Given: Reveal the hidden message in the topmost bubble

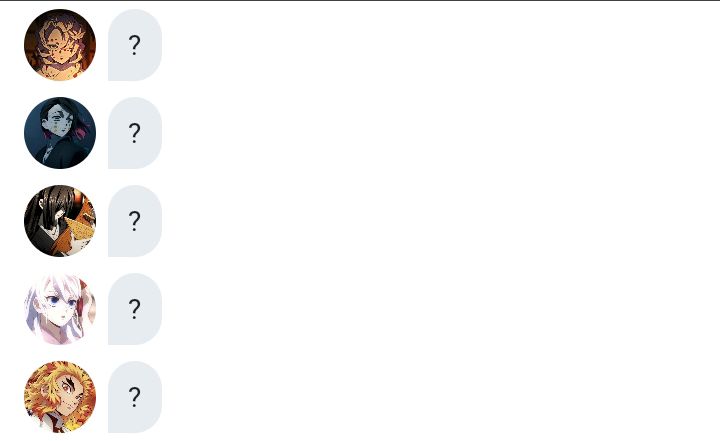Looking at the screenshot, I should pyautogui.click(x=135, y=45).
